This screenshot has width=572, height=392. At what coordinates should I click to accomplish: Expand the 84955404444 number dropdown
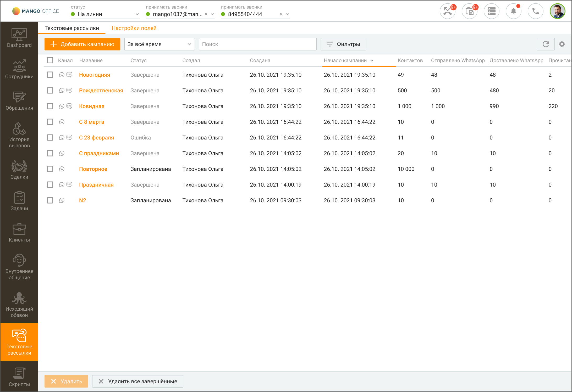click(288, 14)
